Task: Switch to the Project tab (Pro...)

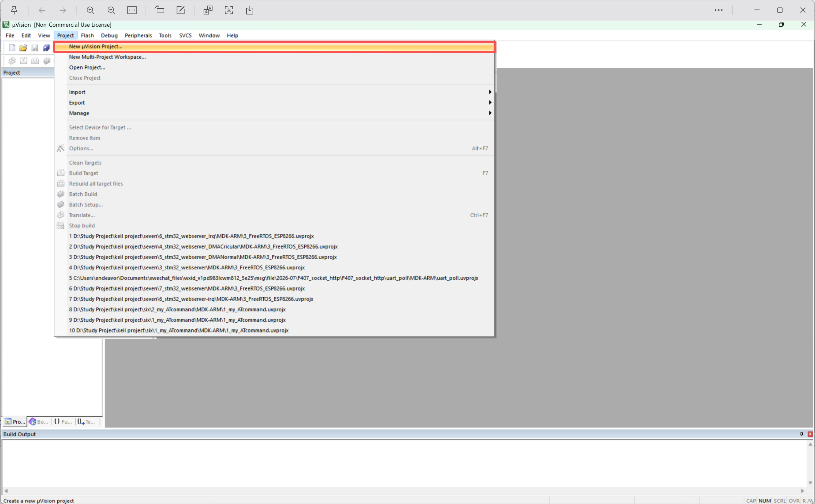Action: point(15,422)
